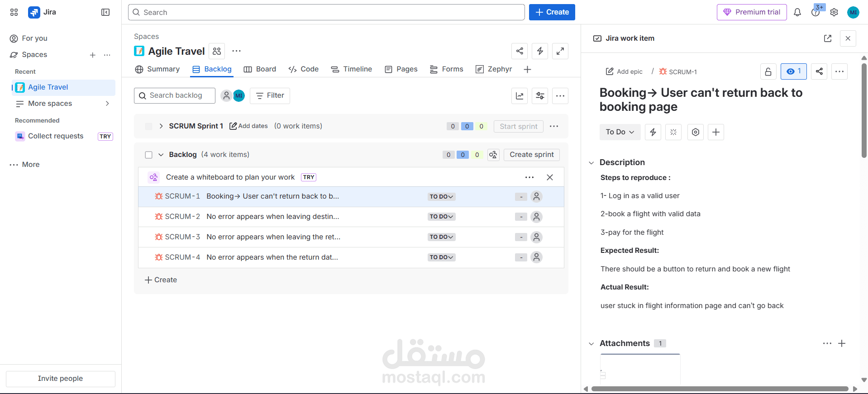Open the work item in a new view icon
Viewport: 868px width, 394px height.
tap(828, 38)
